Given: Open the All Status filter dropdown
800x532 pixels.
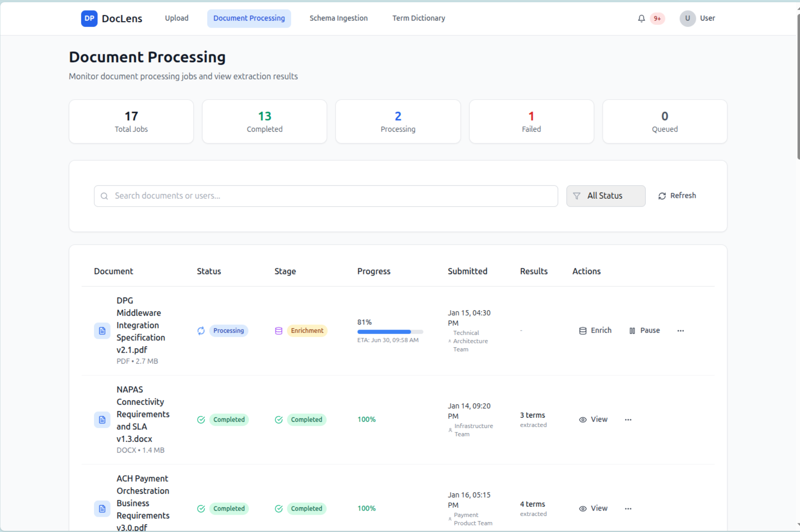Looking at the screenshot, I should coord(606,196).
